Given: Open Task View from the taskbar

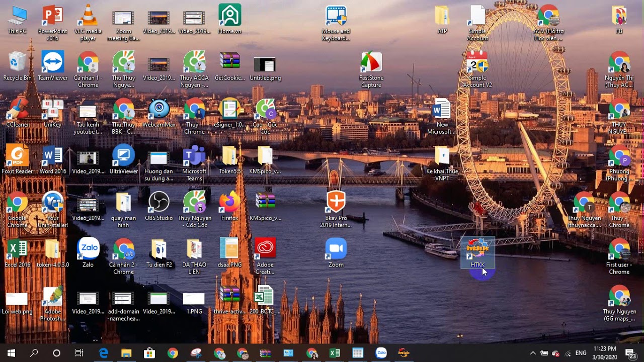Looking at the screenshot, I should (x=79, y=353).
